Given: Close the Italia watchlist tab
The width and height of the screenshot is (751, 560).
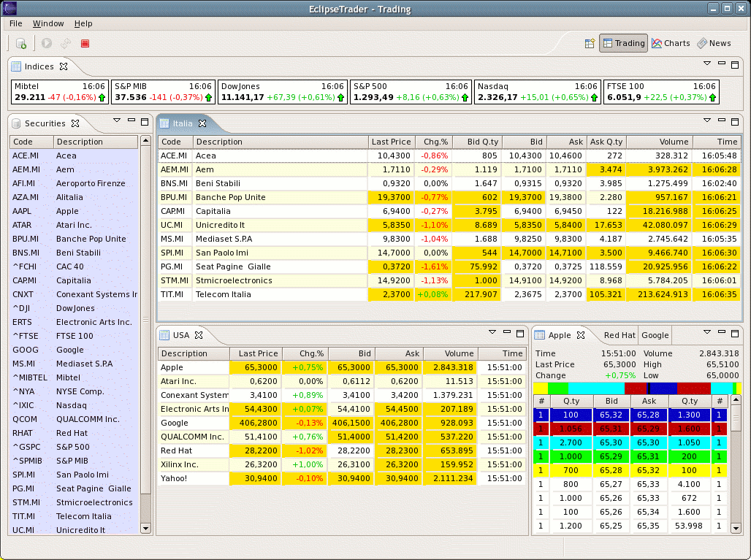Looking at the screenshot, I should tap(202, 123).
